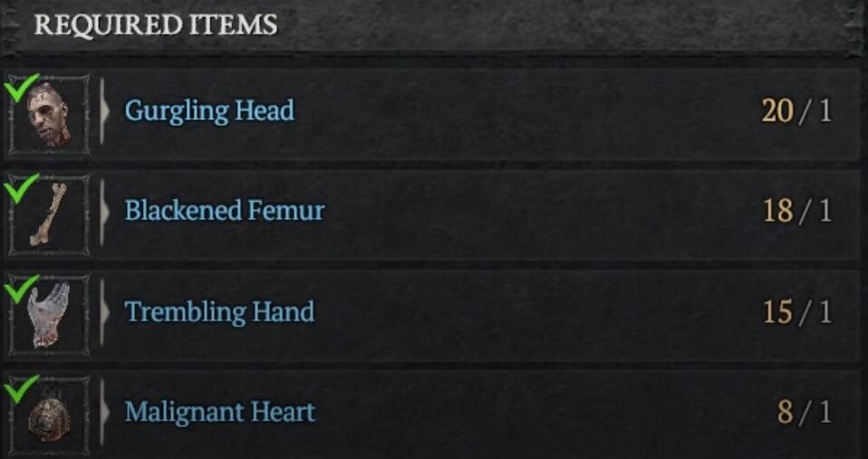Viewport: 868px width, 459px height.
Task: Click the Gurgling Head item icon
Action: tap(49, 115)
